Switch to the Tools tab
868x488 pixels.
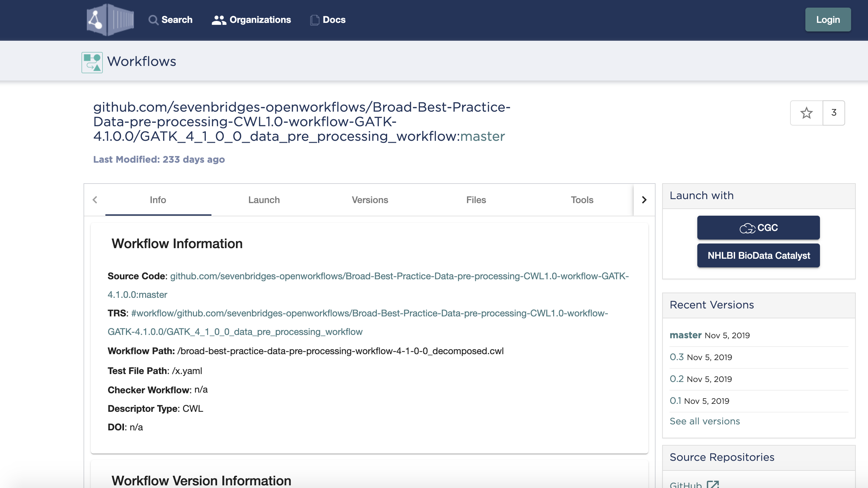[x=582, y=200]
